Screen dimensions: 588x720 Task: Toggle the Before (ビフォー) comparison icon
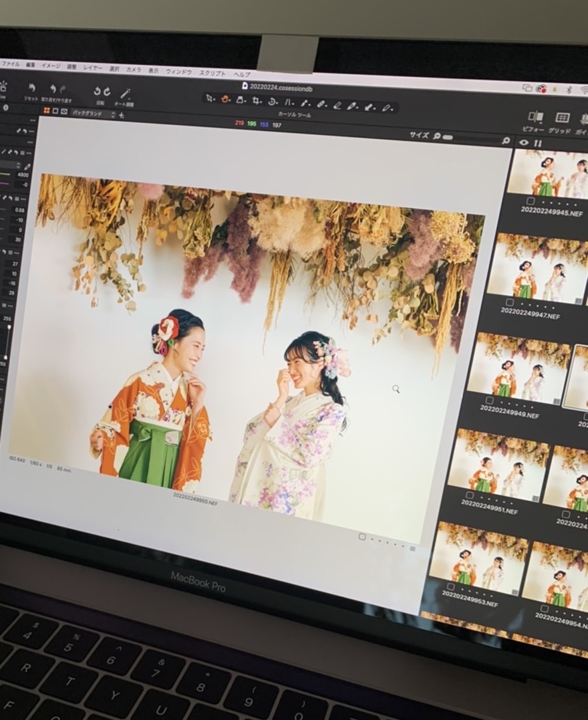(535, 117)
